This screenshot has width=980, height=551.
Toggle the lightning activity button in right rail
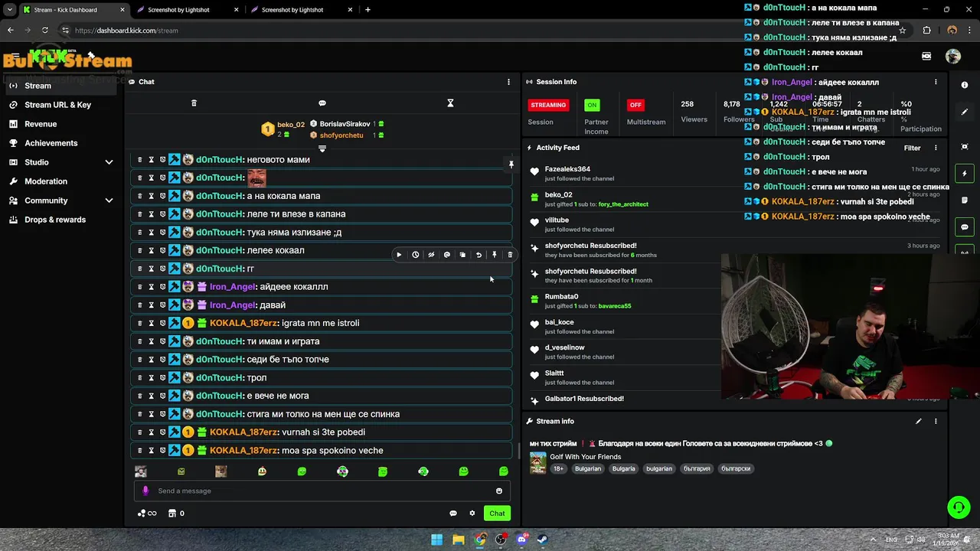965,174
